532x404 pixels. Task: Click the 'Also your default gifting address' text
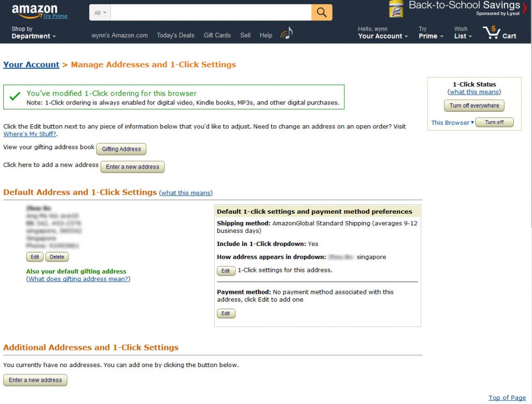point(76,271)
